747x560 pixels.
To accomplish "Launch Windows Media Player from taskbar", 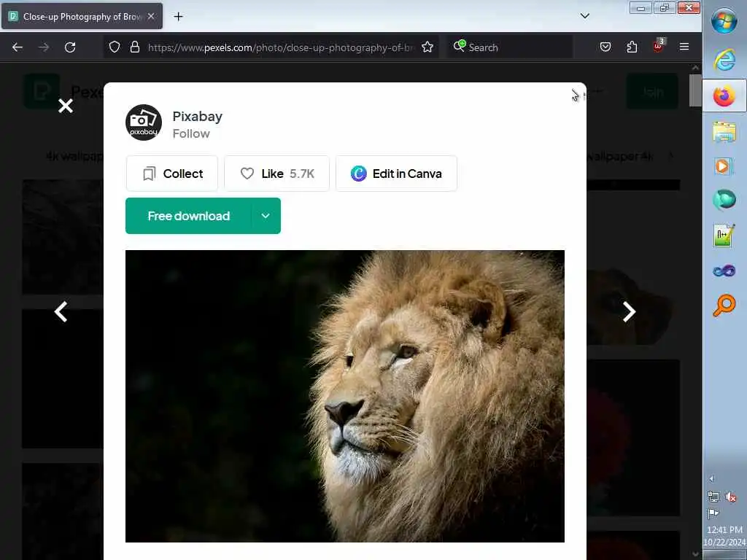I will click(x=724, y=166).
